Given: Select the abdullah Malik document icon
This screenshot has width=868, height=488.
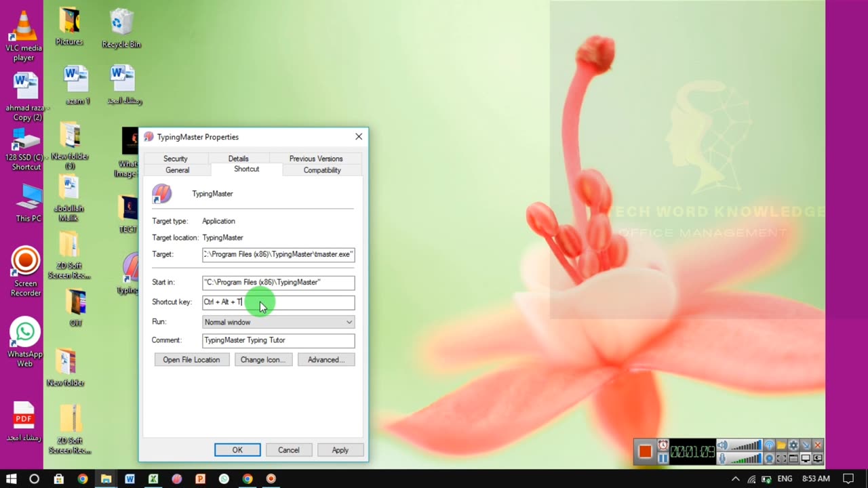Looking at the screenshot, I should tap(68, 199).
